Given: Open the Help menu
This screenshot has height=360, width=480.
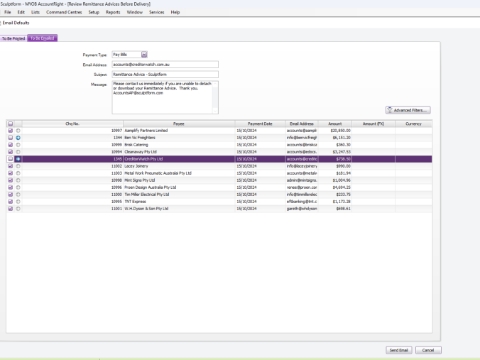Looking at the screenshot, I should (175, 12).
